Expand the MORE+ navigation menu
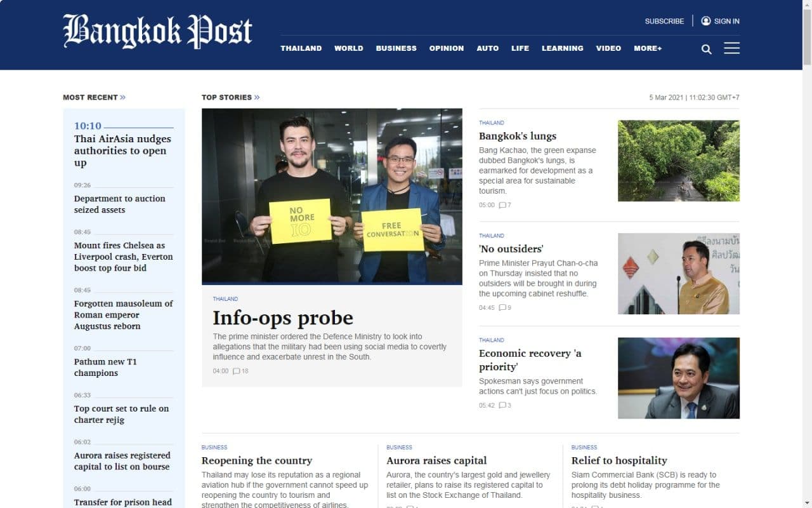The width and height of the screenshot is (812, 508). (x=648, y=48)
